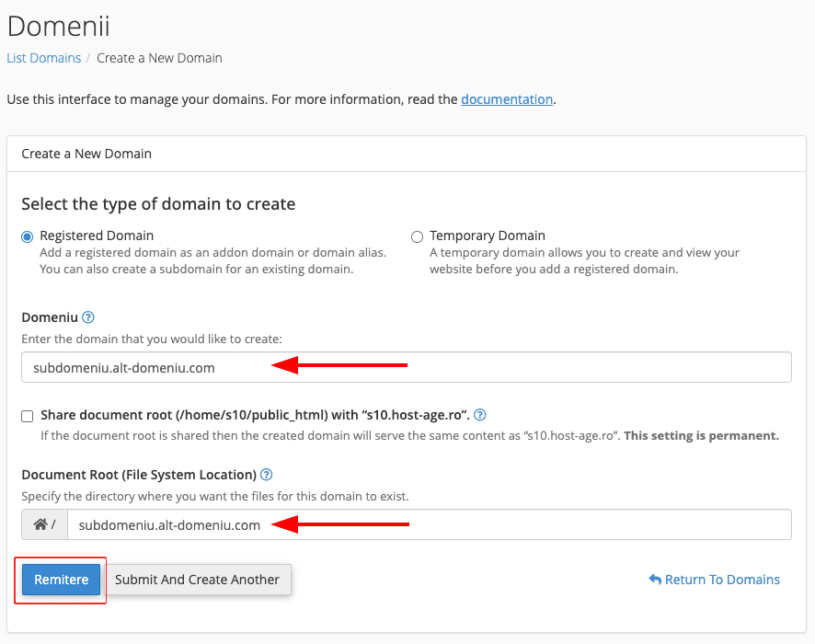Image resolution: width=815 pixels, height=644 pixels.
Task: Click the Create a New Domain panel header
Action: [86, 154]
